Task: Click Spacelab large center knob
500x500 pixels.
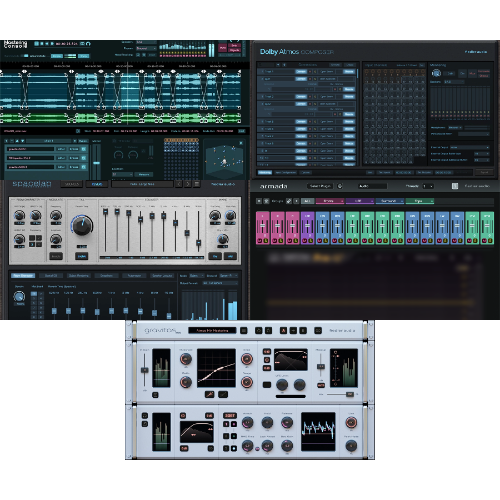Action: click(x=82, y=226)
